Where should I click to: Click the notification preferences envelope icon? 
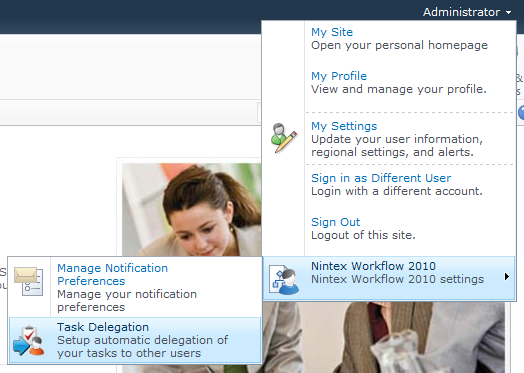coord(29,281)
